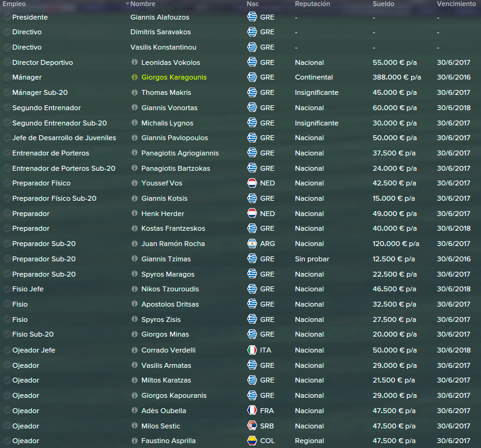Open info icon for Faustino Asprilla
Image resolution: width=481 pixels, height=448 pixels.
135,441
